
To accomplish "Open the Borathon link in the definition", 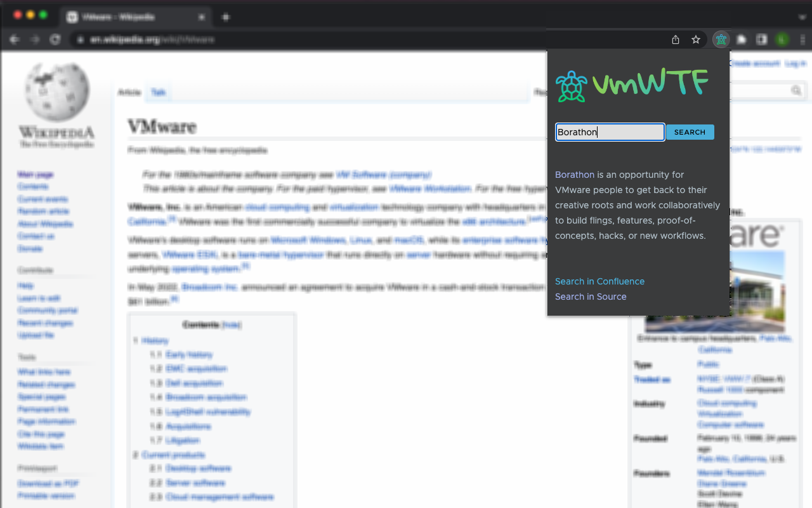I will (x=575, y=175).
